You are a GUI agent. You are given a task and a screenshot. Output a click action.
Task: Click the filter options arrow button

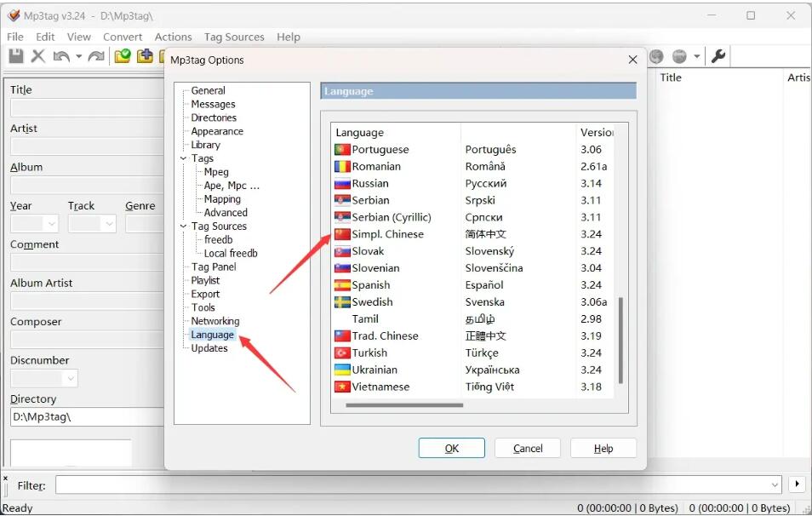[x=797, y=484]
